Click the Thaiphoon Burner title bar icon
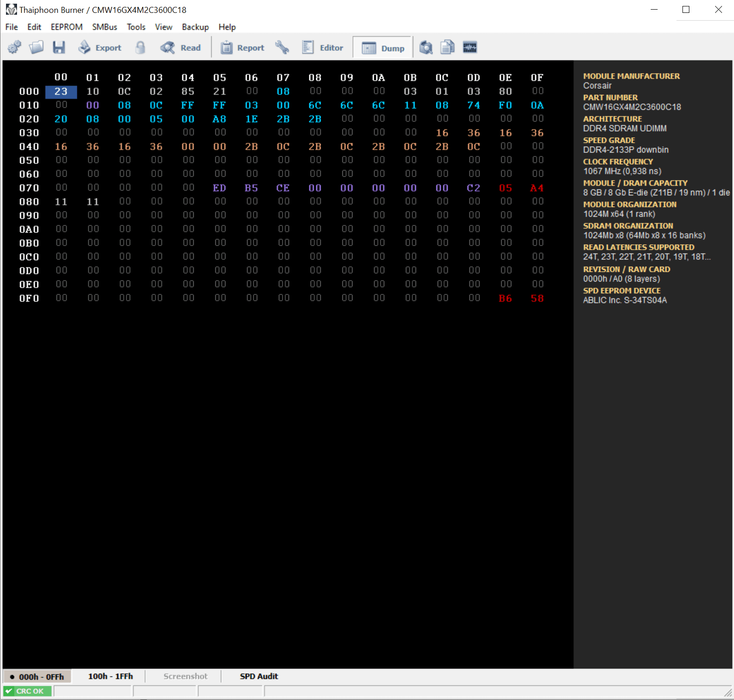Image resolution: width=734 pixels, height=700 pixels. pos(11,10)
